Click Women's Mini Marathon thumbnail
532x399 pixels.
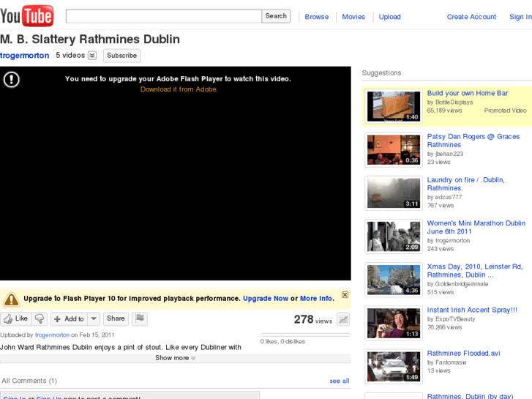[x=394, y=236]
